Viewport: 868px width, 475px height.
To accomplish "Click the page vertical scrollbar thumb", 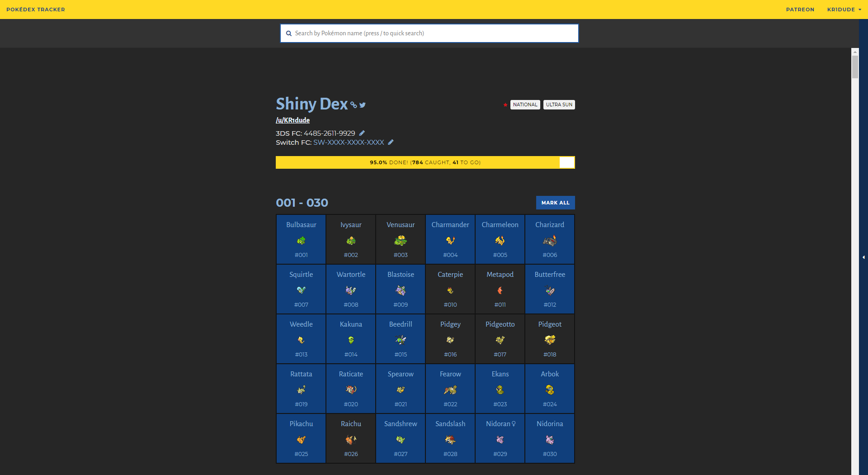I will click(855, 67).
